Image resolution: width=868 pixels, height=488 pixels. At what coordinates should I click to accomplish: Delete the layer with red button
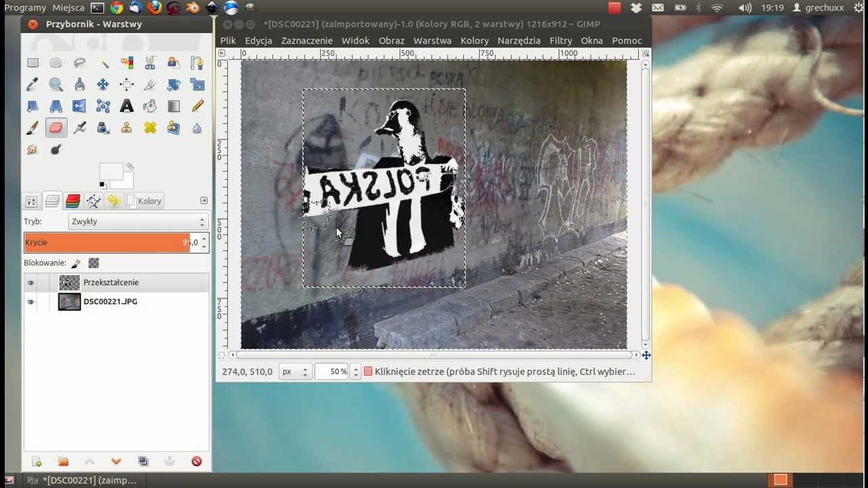click(x=197, y=462)
